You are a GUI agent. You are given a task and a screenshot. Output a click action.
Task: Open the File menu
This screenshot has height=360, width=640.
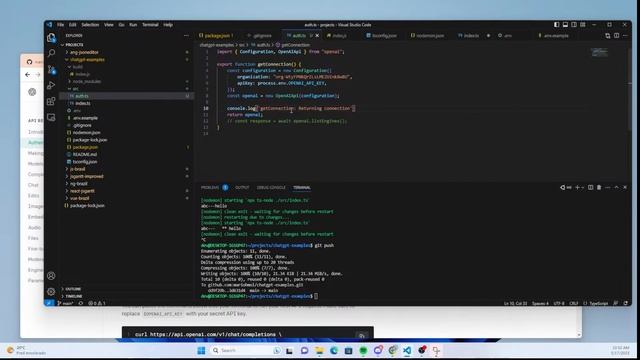click(60, 25)
